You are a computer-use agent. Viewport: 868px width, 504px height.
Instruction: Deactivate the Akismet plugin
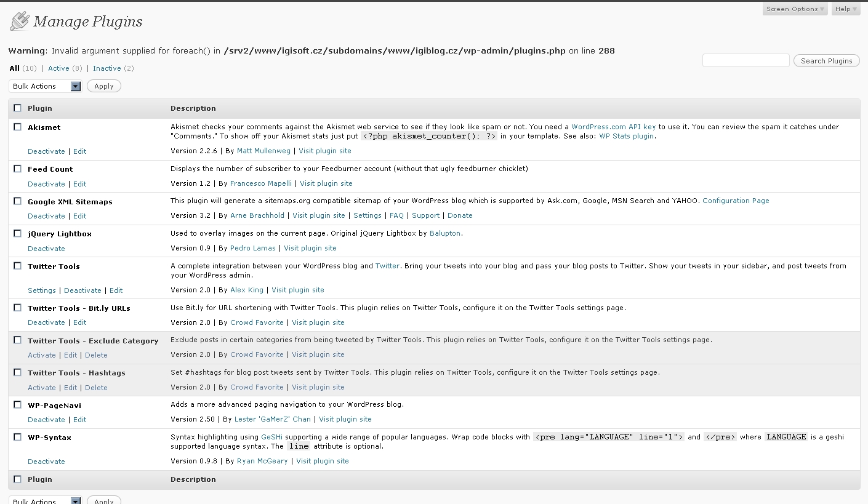tap(46, 151)
